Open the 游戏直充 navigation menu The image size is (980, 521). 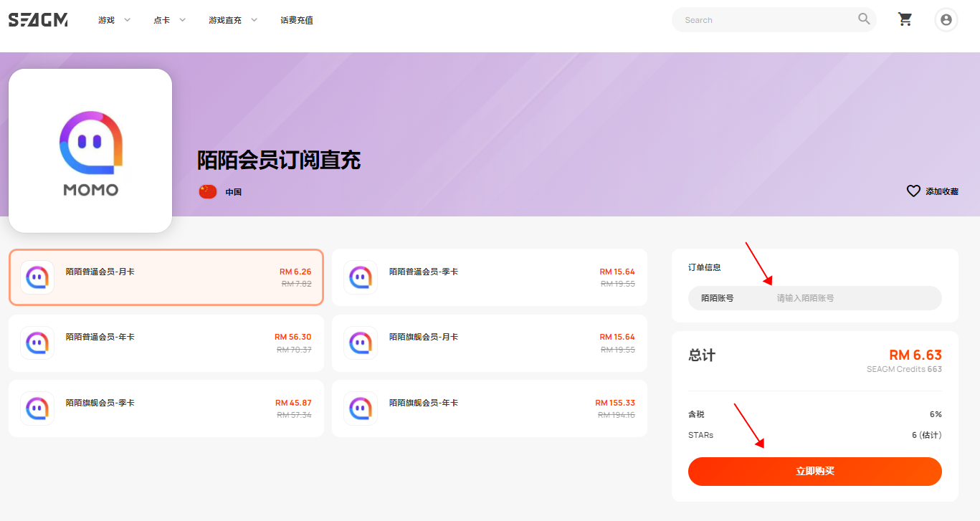pos(225,20)
